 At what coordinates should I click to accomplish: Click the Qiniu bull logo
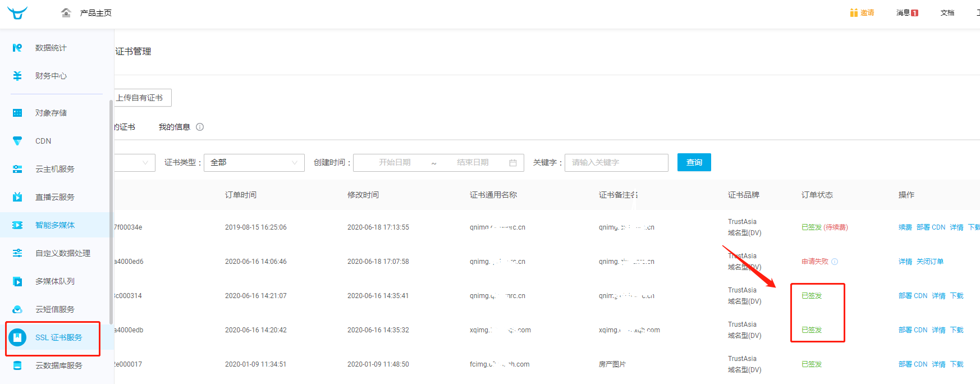click(x=17, y=12)
